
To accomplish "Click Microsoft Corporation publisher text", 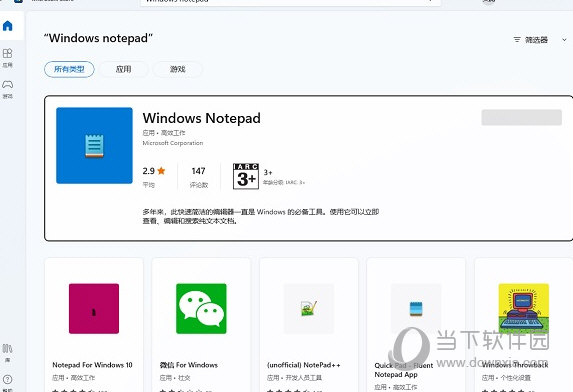I will click(173, 143).
